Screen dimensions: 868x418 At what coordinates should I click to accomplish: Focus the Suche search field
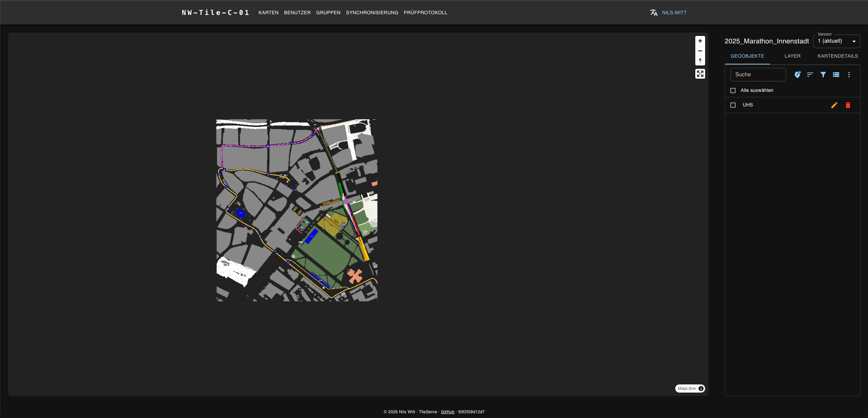coord(758,75)
